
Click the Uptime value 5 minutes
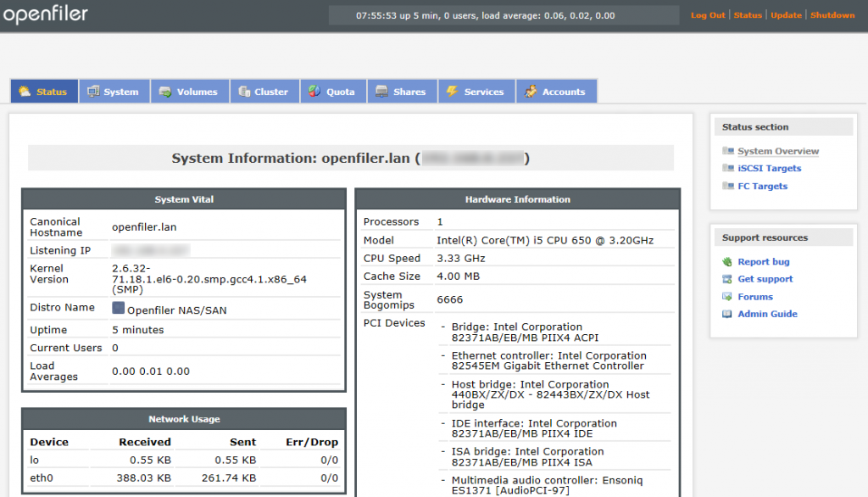coord(138,330)
